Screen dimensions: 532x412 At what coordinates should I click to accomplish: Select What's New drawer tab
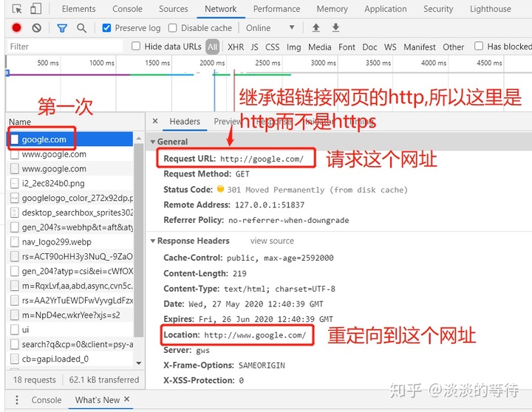click(x=98, y=400)
